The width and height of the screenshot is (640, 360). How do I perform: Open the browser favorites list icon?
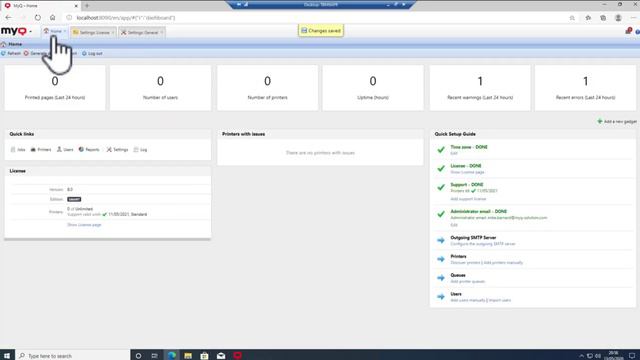[x=588, y=18]
